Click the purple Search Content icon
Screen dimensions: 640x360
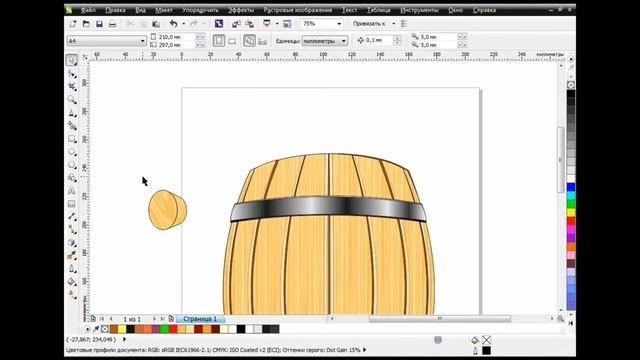219,24
